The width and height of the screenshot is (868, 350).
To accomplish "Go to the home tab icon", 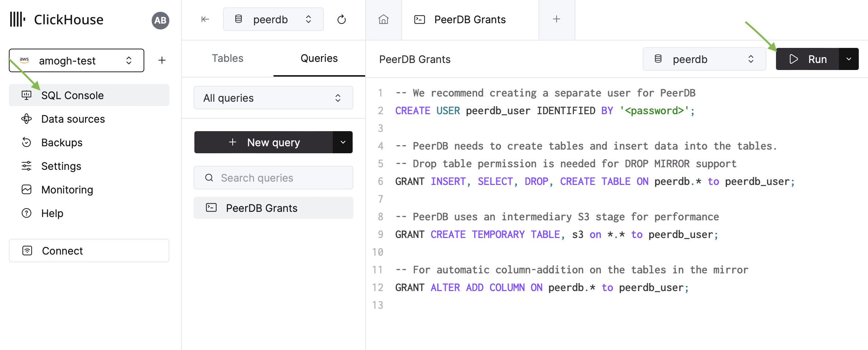I will [384, 19].
